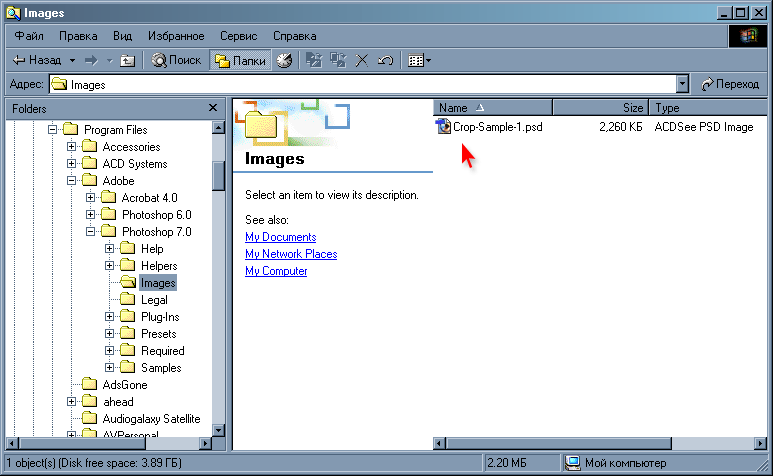Open the Назад history dropdown arrow
Image resolution: width=773 pixels, height=476 pixels.
(x=72, y=61)
